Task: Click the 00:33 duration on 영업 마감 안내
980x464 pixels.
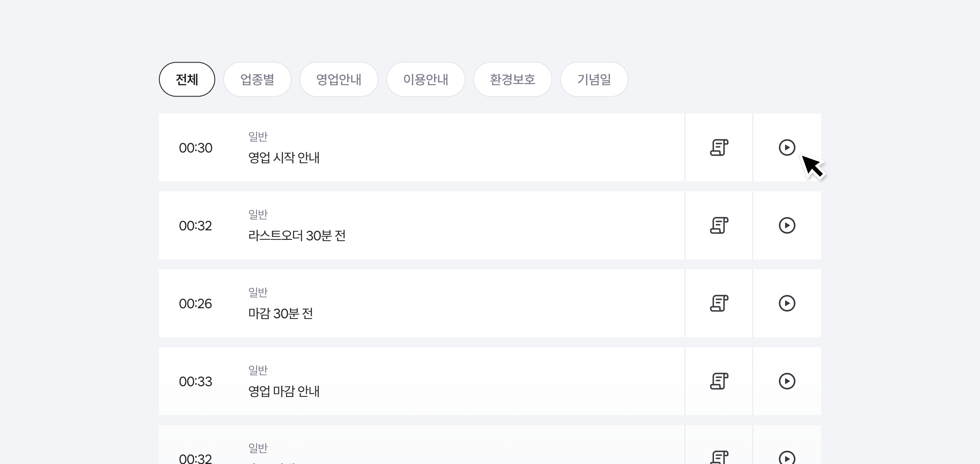Action: pos(196,381)
